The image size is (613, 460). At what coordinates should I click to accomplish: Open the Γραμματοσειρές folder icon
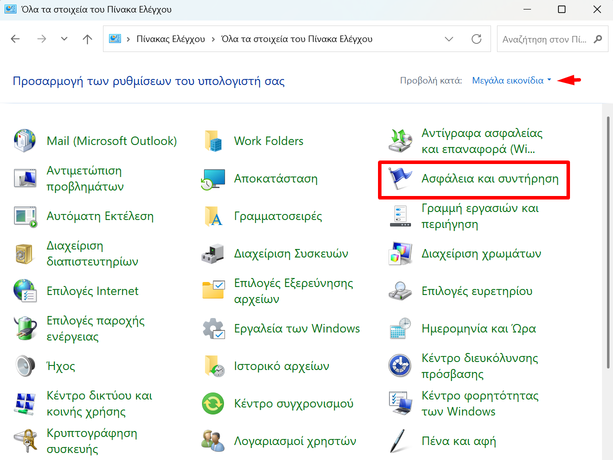[213, 216]
